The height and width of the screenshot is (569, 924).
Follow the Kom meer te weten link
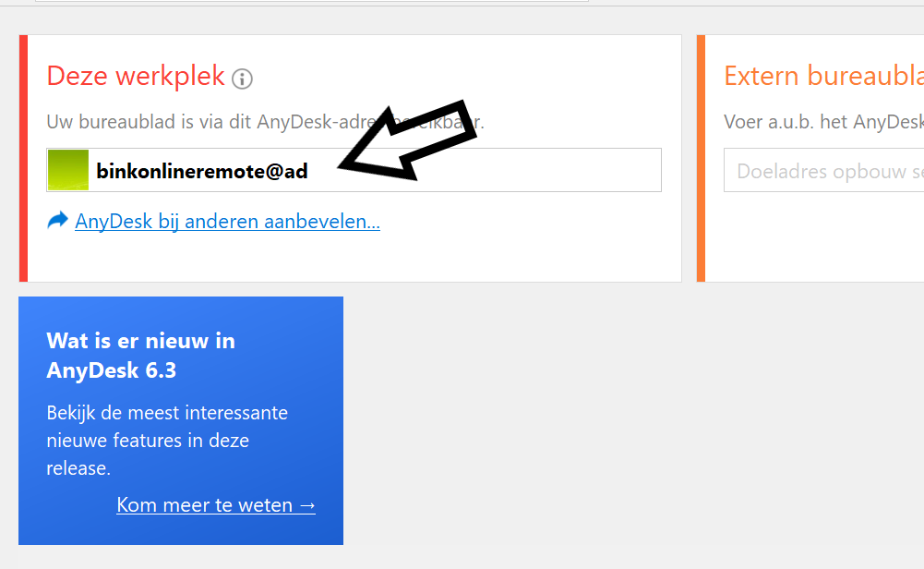click(x=216, y=504)
